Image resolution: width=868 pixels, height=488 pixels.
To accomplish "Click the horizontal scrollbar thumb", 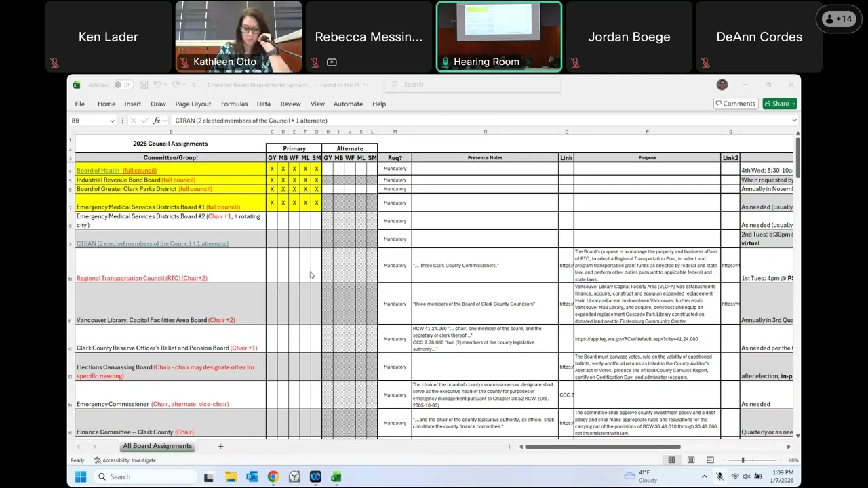I will [x=602, y=447].
